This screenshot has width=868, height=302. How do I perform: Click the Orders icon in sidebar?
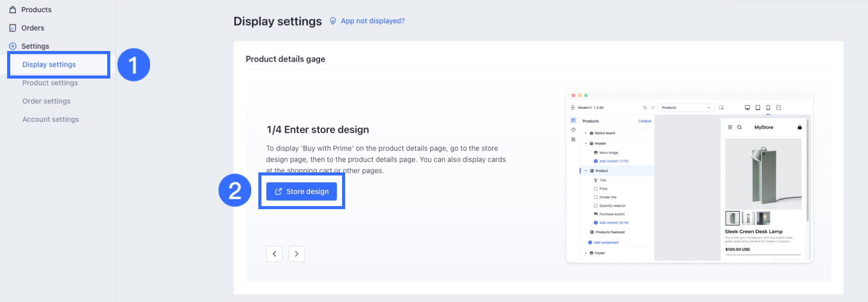13,28
